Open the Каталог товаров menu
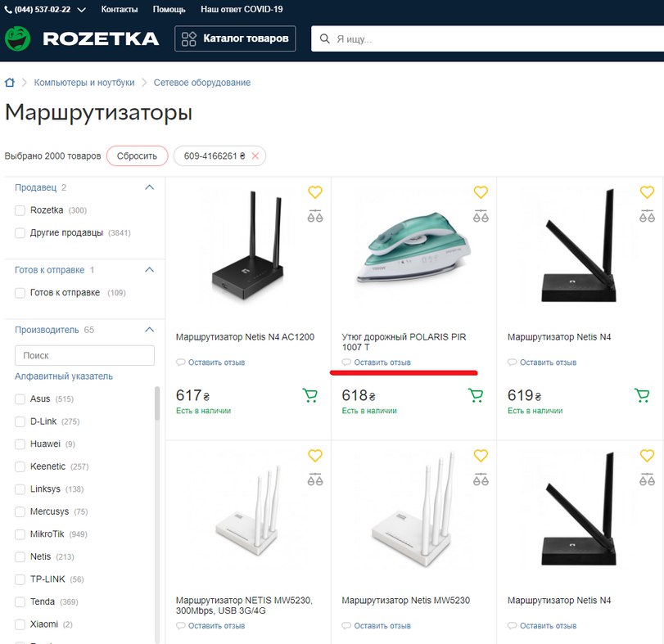 tap(235, 38)
